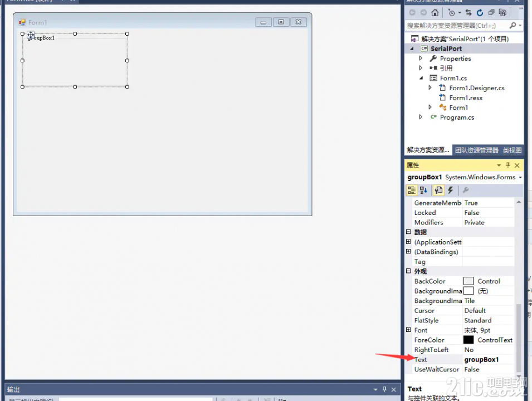
Task: Open the dropdown arrow next to clock filter
Action: pos(460,13)
